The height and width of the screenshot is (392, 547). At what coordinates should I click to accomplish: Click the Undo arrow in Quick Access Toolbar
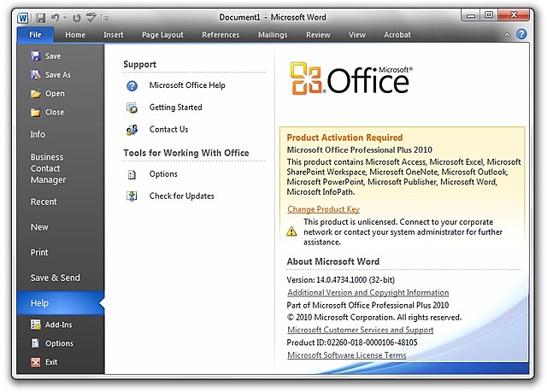(55, 17)
